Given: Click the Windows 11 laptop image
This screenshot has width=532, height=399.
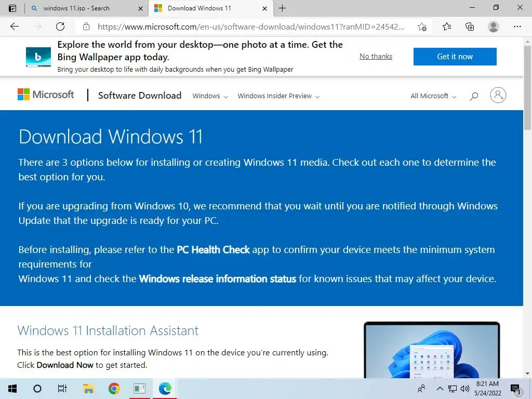Looking at the screenshot, I should tap(432, 350).
